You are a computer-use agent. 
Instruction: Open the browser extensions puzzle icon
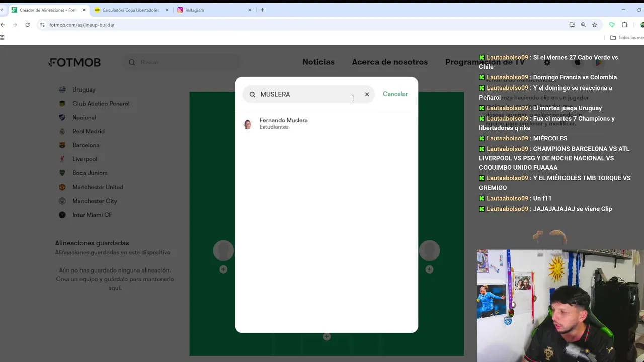(x=625, y=25)
